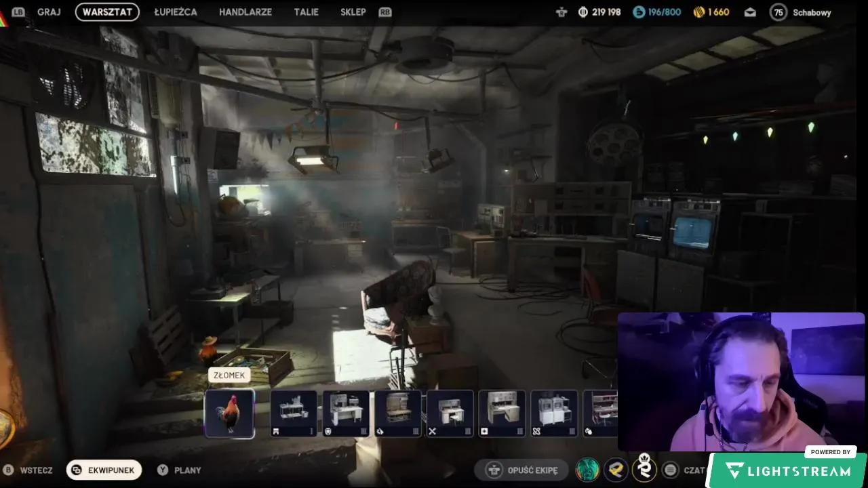Click the yellow ribbon crew avatar
Viewport: 868px width, 488px height.
[x=616, y=469]
